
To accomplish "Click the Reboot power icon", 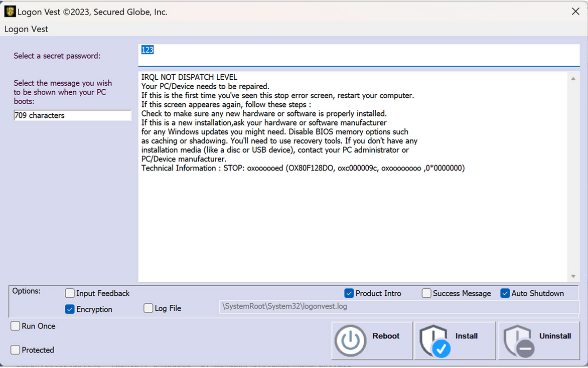I will (350, 340).
